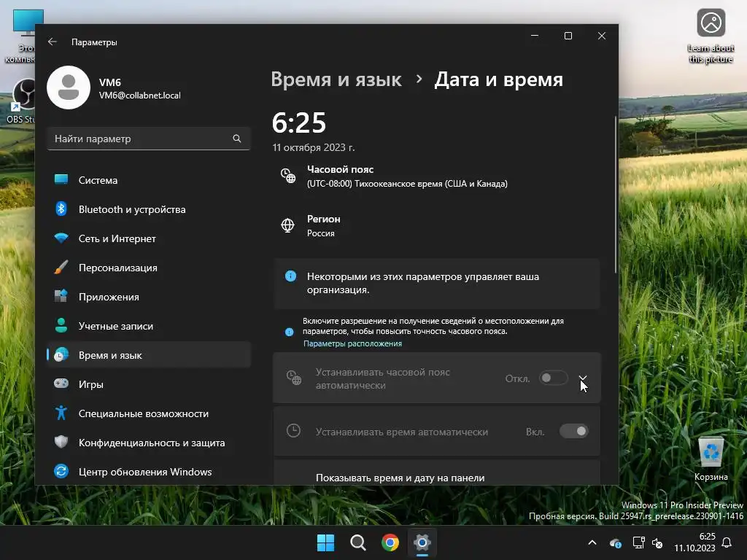This screenshot has height=560, width=747.
Task: Open Конфиденциальность и защита section
Action: (x=149, y=443)
